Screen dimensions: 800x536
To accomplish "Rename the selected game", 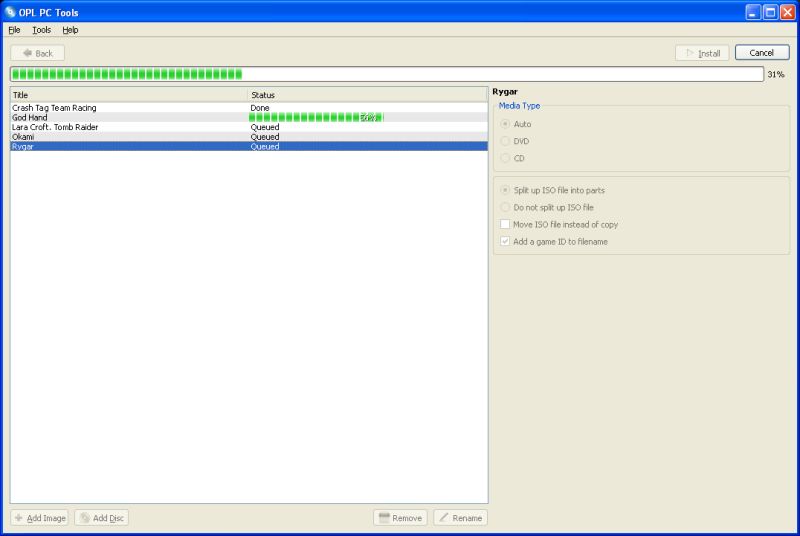I will tap(461, 518).
